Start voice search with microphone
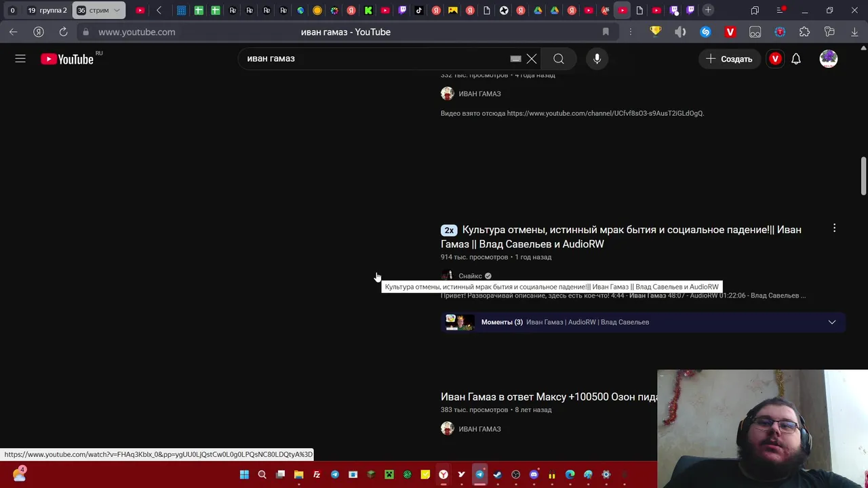This screenshot has width=868, height=488. (x=597, y=59)
